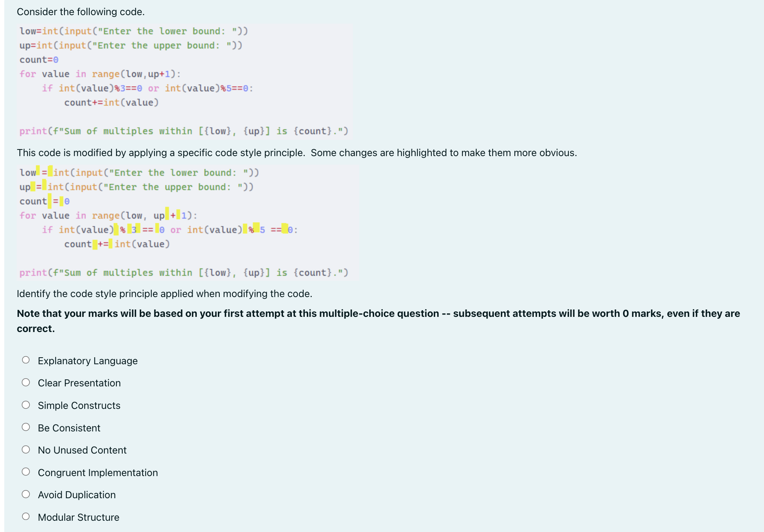Image resolution: width=764 pixels, height=532 pixels.
Task: Pick the Be Consistent answer choice
Action: [26, 427]
